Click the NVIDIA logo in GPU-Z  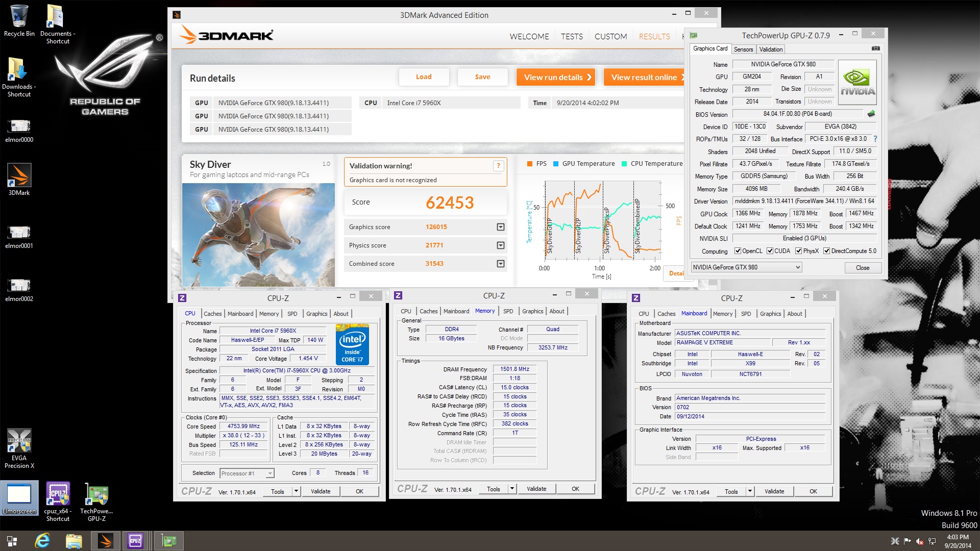click(x=857, y=83)
